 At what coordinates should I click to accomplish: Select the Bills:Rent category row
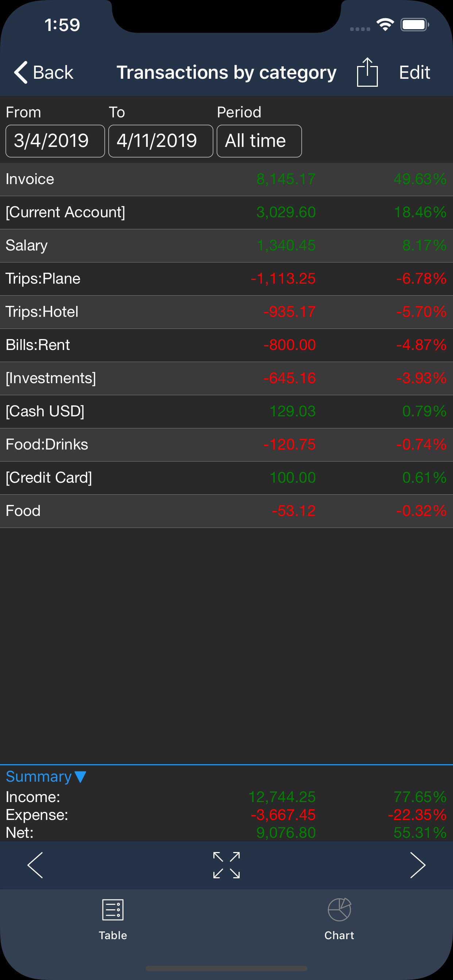[x=226, y=345]
